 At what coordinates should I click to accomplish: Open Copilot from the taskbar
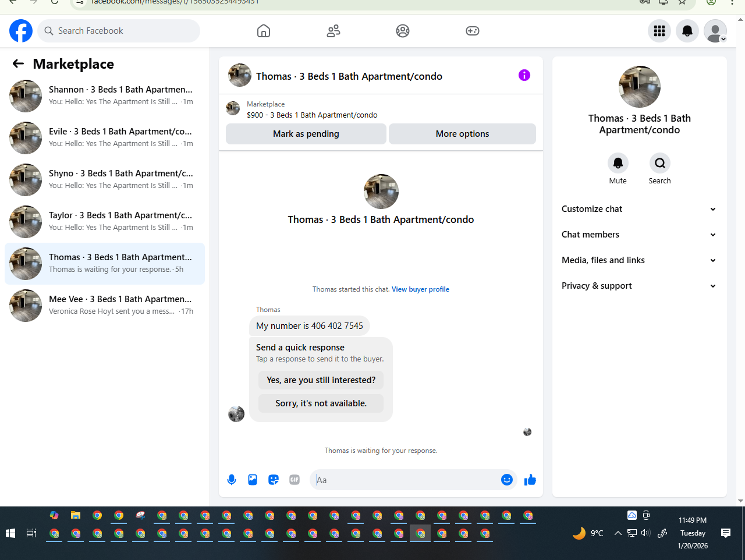(x=54, y=515)
